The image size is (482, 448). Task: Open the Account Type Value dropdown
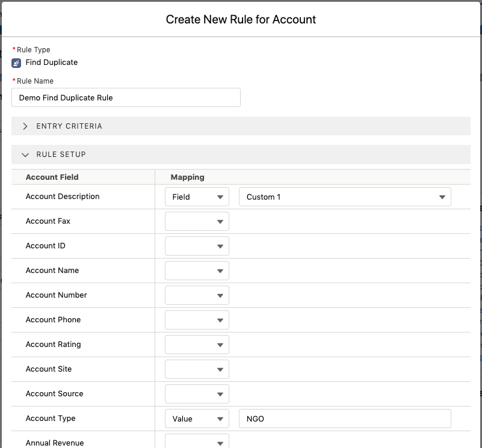tap(197, 418)
